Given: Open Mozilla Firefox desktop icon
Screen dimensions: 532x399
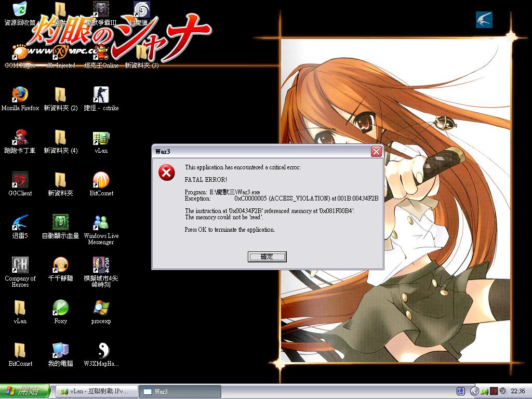Looking at the screenshot, I should 20,95.
